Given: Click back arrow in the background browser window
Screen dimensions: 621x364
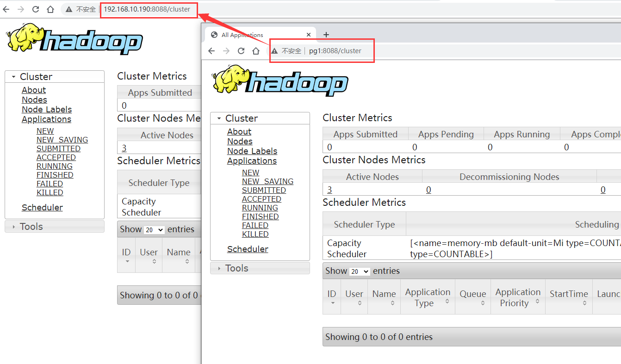Looking at the screenshot, I should 6,9.
